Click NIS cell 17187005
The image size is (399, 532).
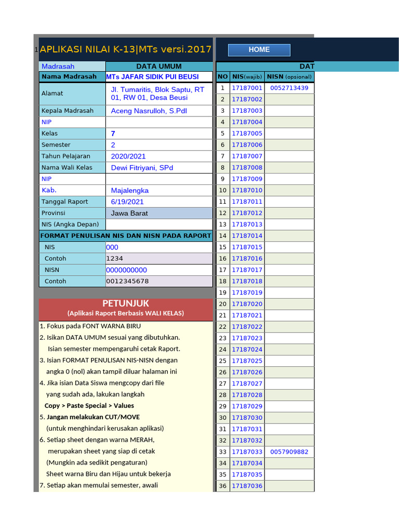tap(247, 134)
